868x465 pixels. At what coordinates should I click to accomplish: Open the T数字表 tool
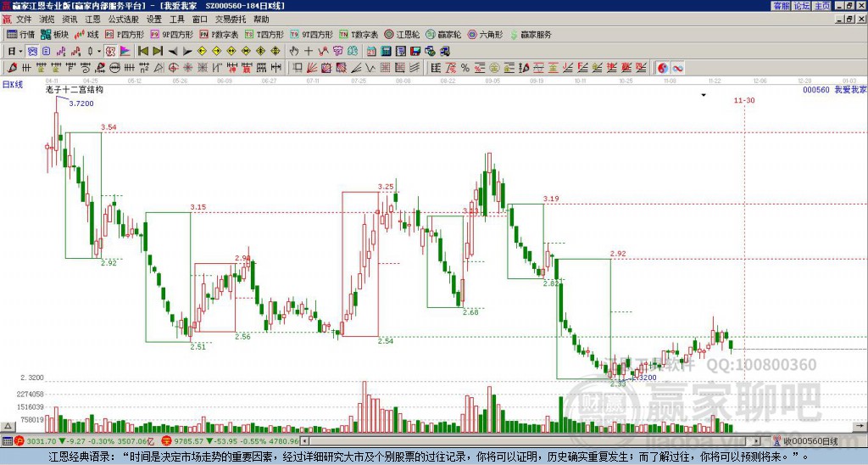[x=359, y=34]
